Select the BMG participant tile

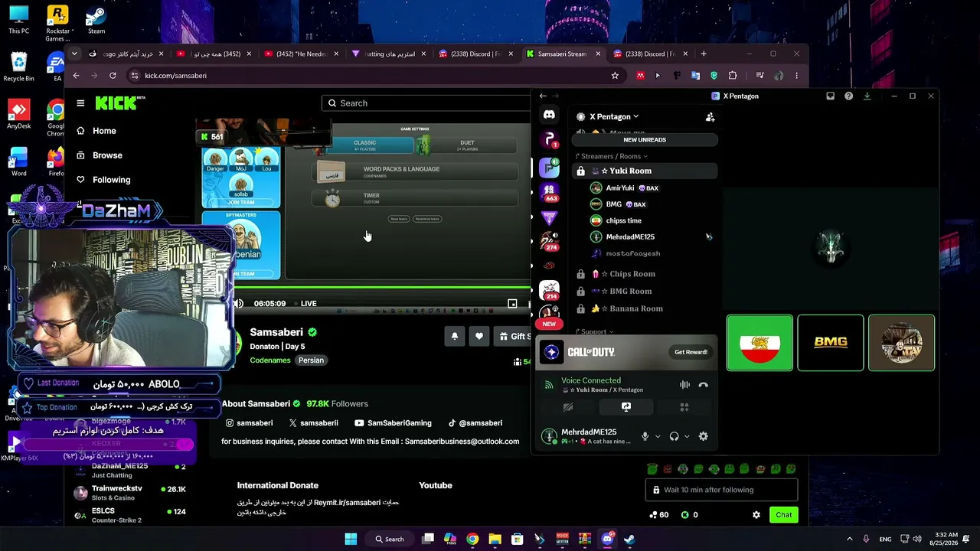[830, 343]
